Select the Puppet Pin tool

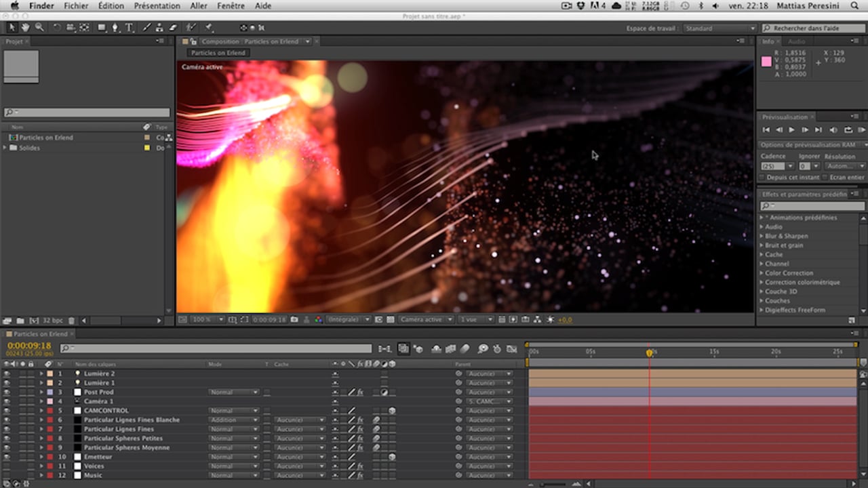click(209, 28)
